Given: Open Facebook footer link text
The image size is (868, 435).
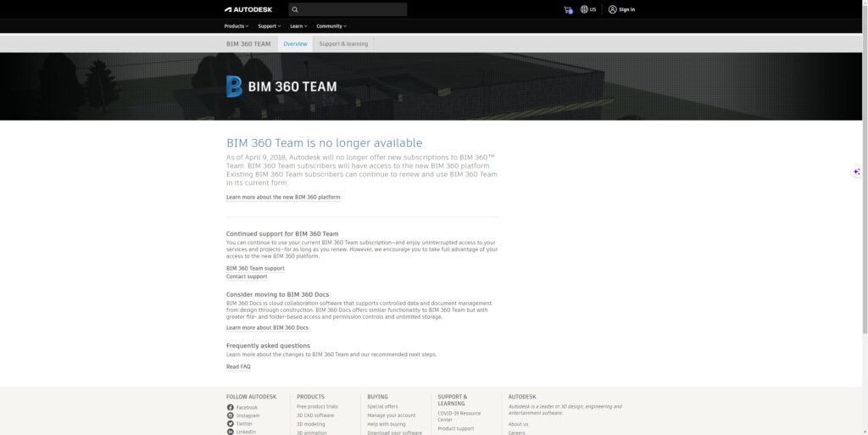Looking at the screenshot, I should click(x=247, y=407).
